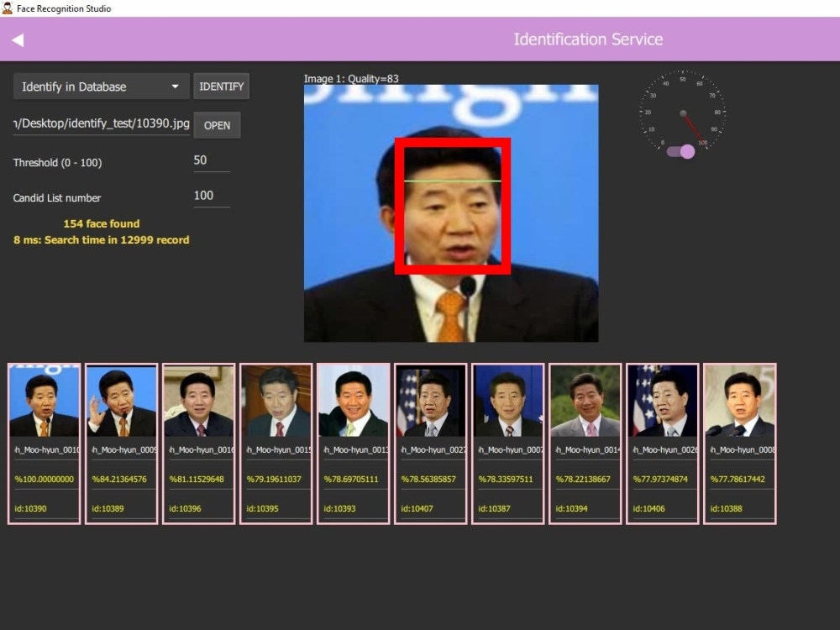Viewport: 840px width, 630px height.
Task: Click the IDENTIFY button
Action: click(x=221, y=86)
